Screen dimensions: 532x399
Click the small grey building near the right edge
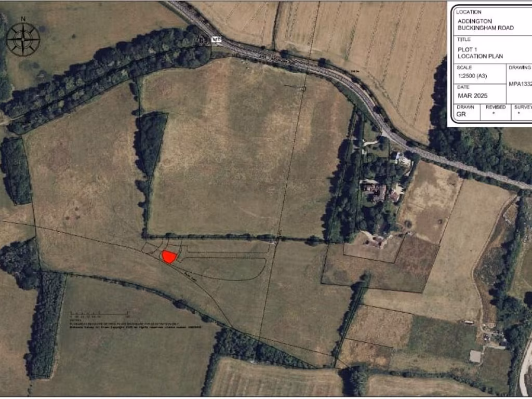click(475, 356)
